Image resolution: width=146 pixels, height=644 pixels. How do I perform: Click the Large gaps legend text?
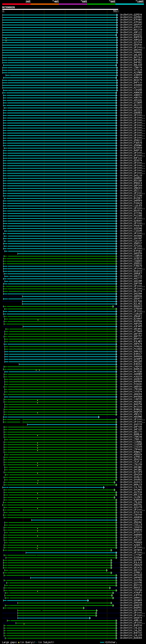28,642
